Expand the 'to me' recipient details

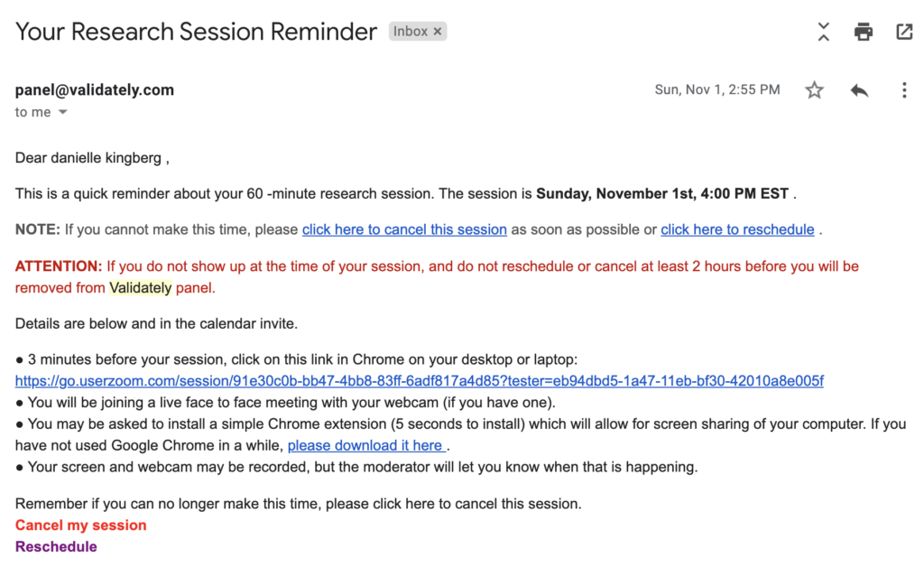click(62, 112)
